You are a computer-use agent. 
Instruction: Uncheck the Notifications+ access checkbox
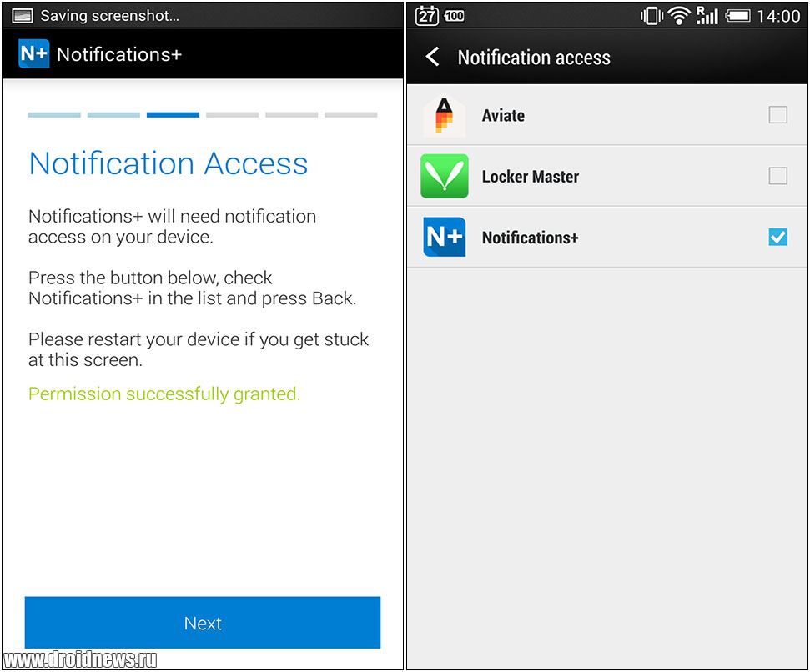[778, 237]
